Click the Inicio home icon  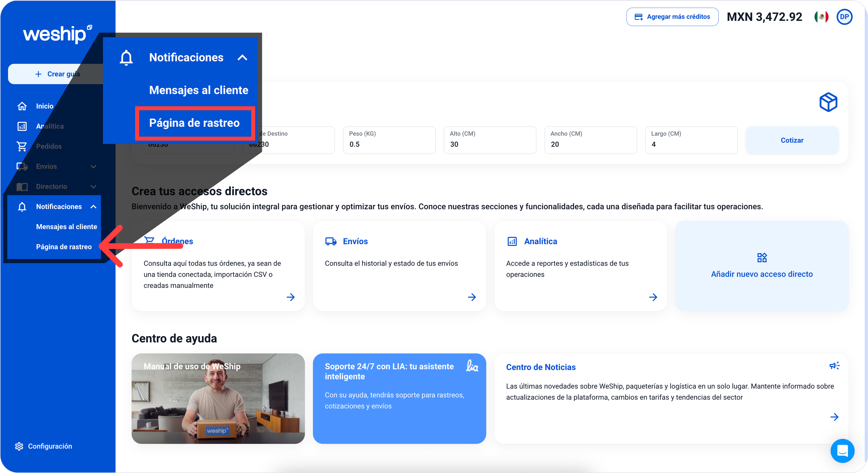tap(22, 106)
